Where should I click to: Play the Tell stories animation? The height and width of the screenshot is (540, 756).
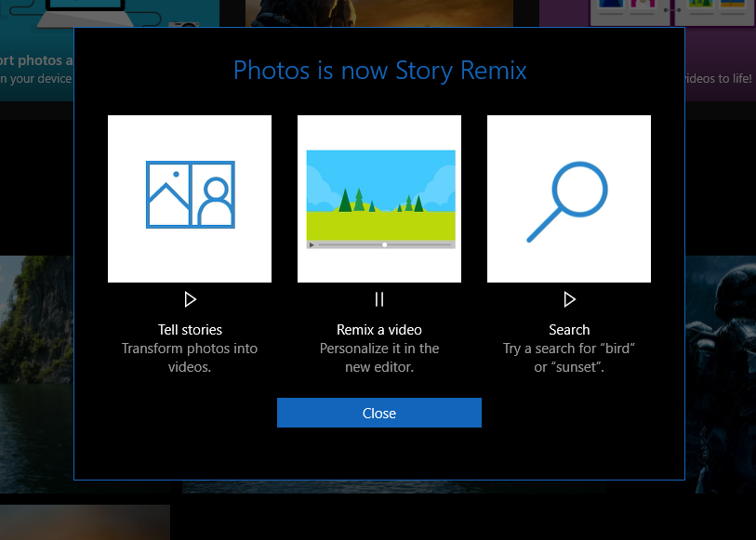click(190, 299)
